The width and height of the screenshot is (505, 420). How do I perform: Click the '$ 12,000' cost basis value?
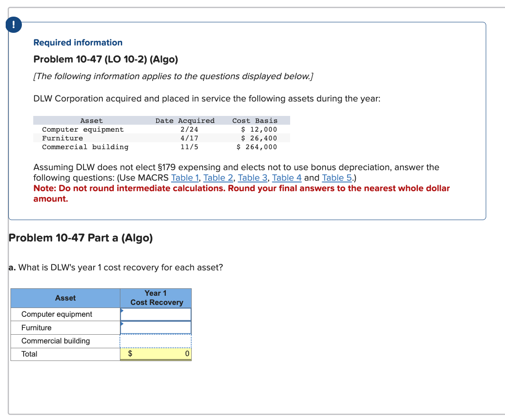click(259, 129)
